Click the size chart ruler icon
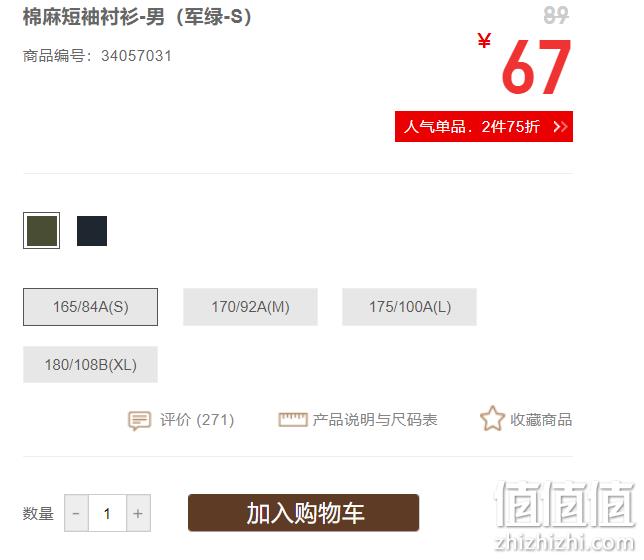This screenshot has width=644, height=560. [292, 419]
